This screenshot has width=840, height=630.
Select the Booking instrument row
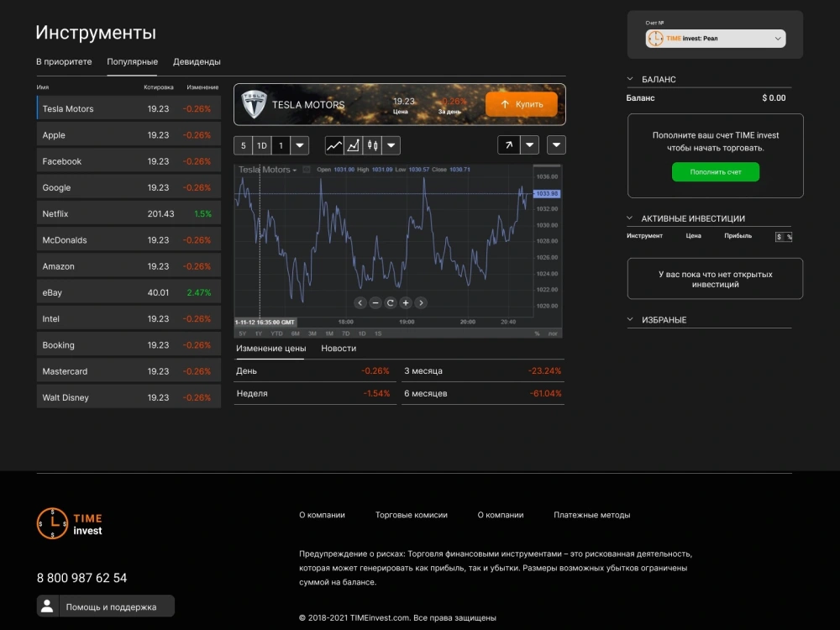[x=129, y=344]
